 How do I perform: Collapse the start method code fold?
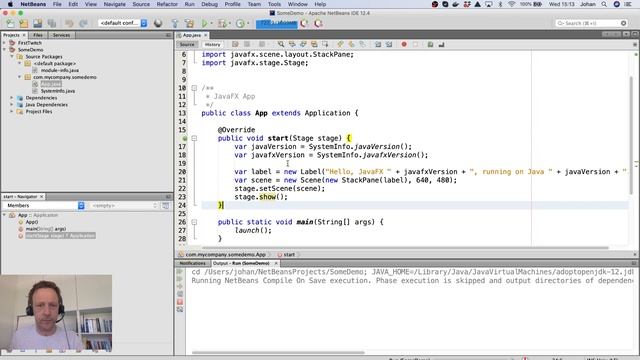[x=194, y=138]
